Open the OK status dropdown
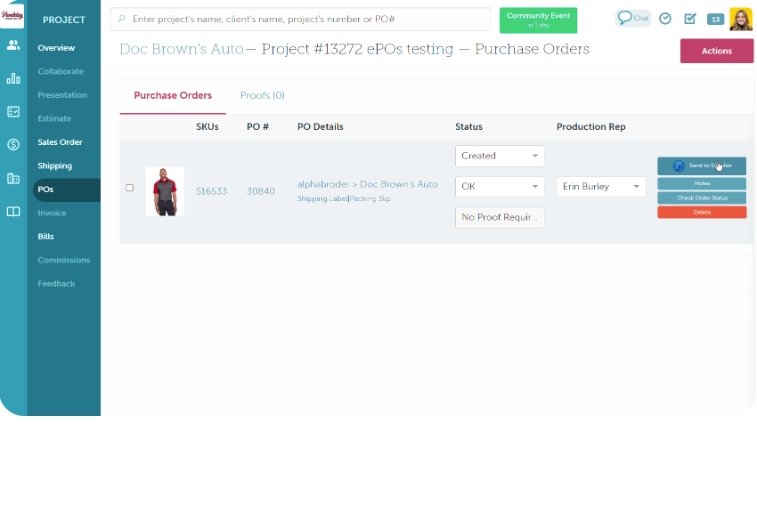 tap(500, 186)
